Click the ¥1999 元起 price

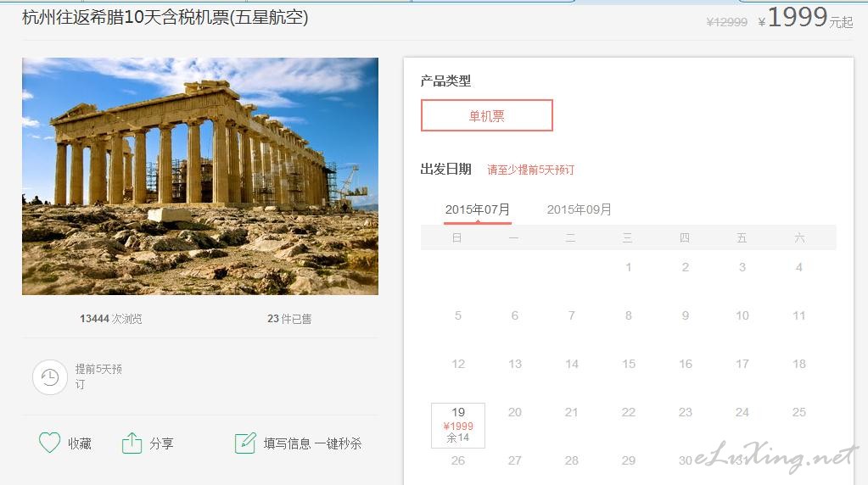[x=805, y=18]
